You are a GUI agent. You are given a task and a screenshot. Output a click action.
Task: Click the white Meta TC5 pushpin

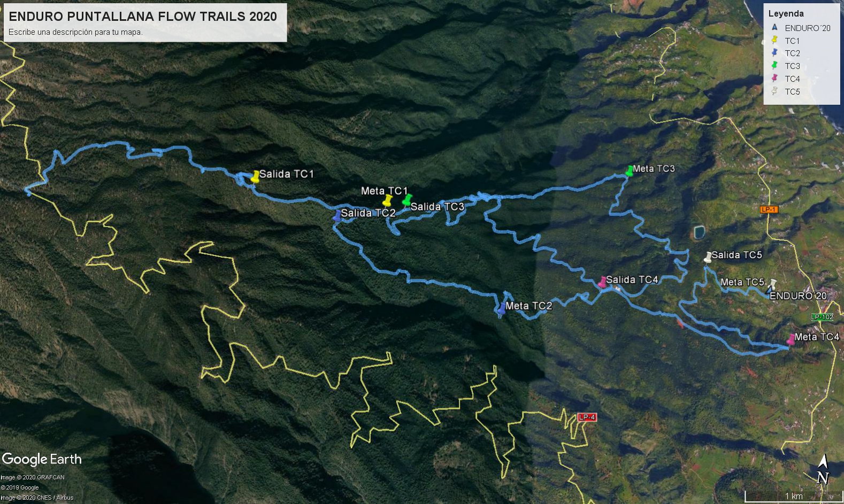click(773, 284)
